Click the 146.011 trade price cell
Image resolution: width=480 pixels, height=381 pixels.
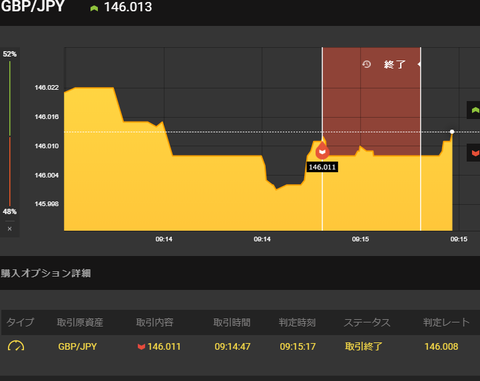point(164,347)
